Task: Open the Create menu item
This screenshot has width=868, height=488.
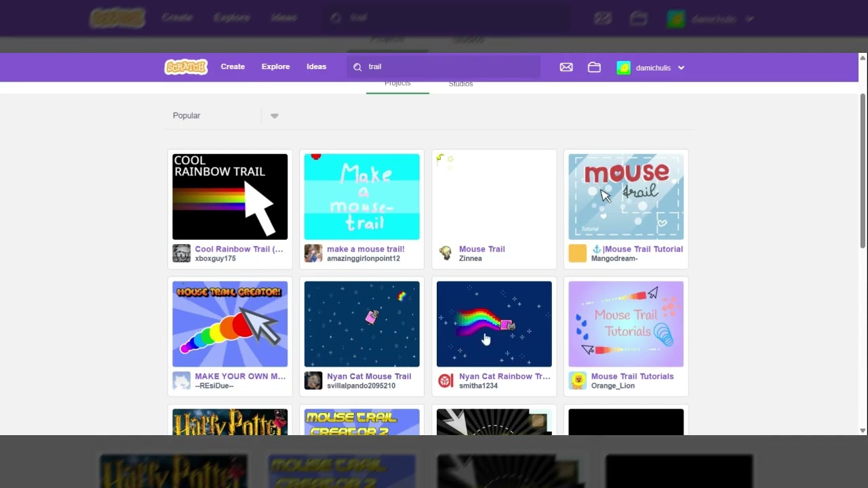Action: (233, 66)
